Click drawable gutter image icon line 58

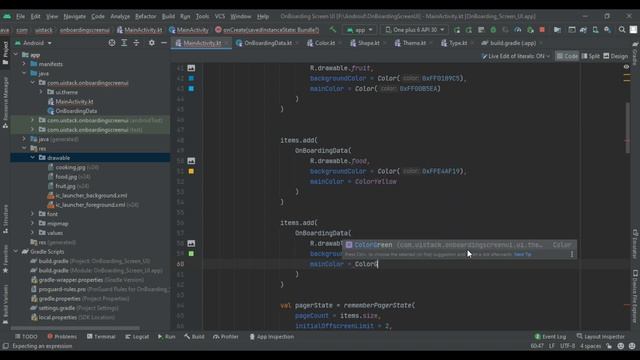[x=191, y=243]
